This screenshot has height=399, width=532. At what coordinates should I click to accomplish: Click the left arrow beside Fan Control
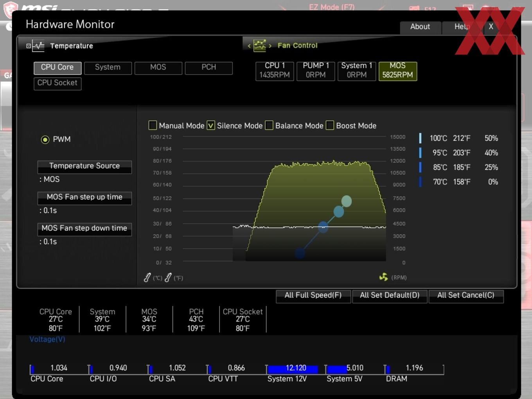249,46
